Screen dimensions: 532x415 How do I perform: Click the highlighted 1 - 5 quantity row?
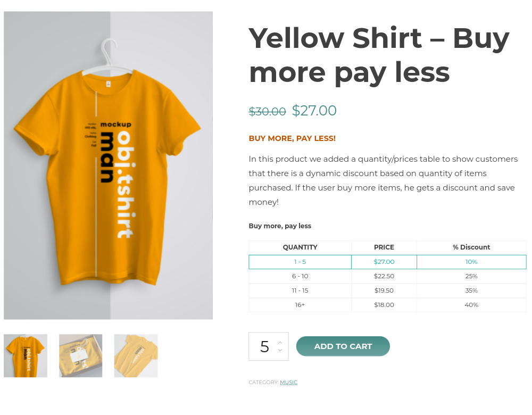300,262
